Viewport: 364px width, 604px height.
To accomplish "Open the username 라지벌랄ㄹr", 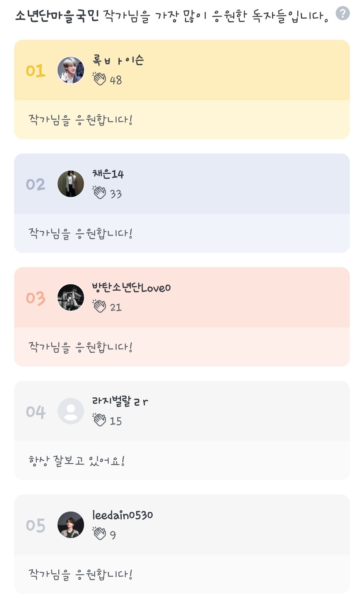I will [x=120, y=401].
